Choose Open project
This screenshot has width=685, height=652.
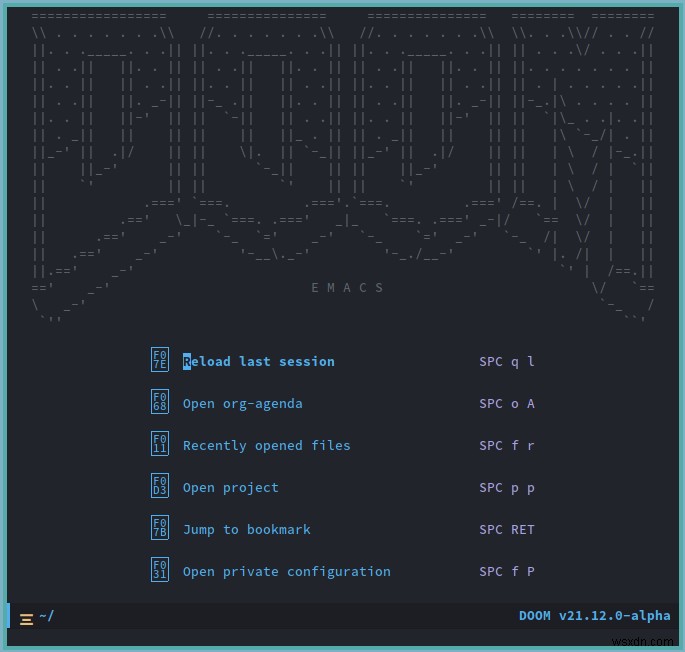point(231,487)
